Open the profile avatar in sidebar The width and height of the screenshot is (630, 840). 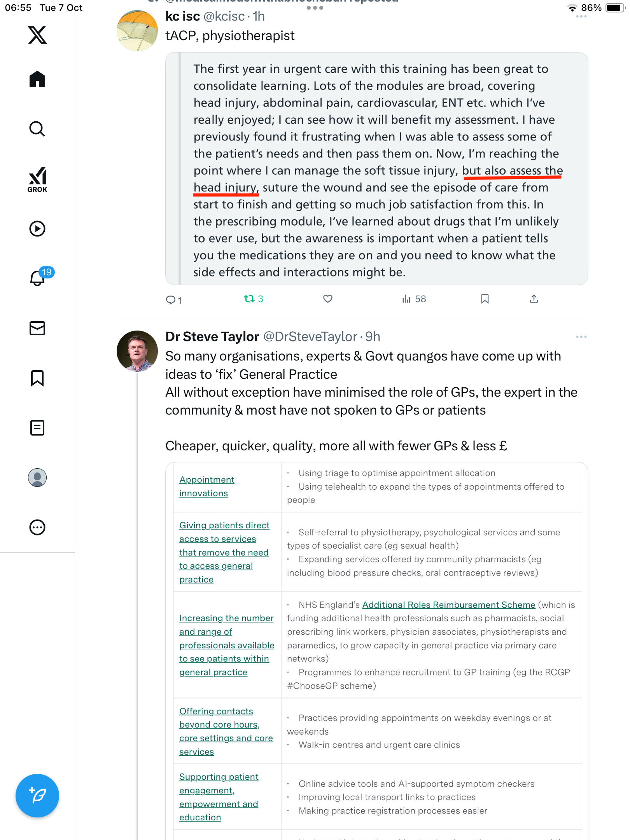37,478
